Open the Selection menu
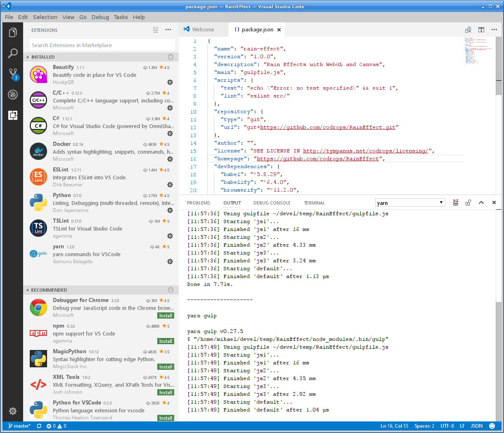 pos(45,17)
